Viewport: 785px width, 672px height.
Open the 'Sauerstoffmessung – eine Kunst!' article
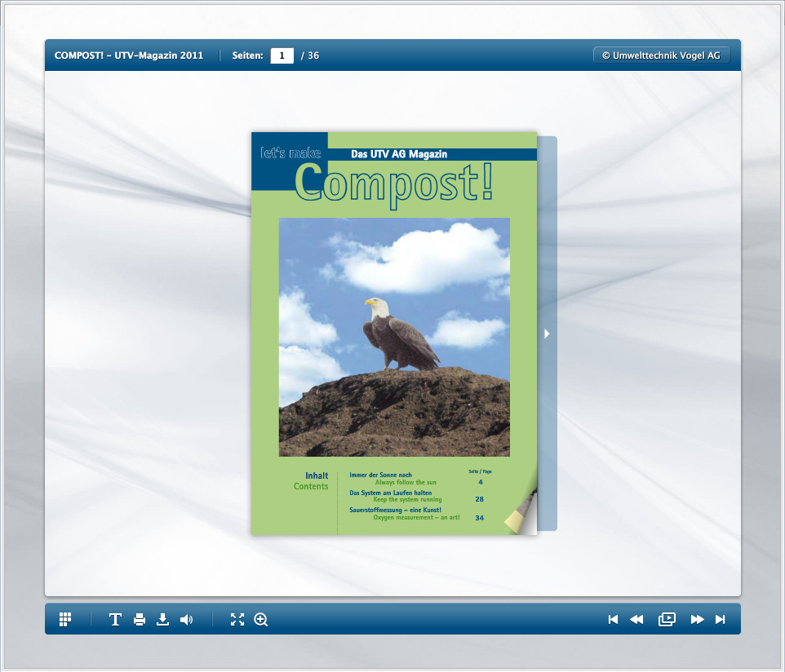tap(395, 511)
